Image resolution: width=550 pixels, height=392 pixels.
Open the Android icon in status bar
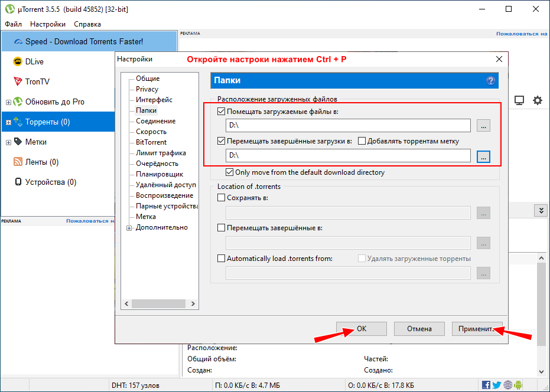[518, 386]
